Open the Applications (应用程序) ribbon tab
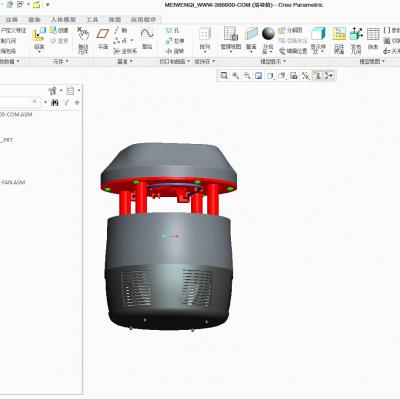This screenshot has height=400, width=400. [x=143, y=20]
